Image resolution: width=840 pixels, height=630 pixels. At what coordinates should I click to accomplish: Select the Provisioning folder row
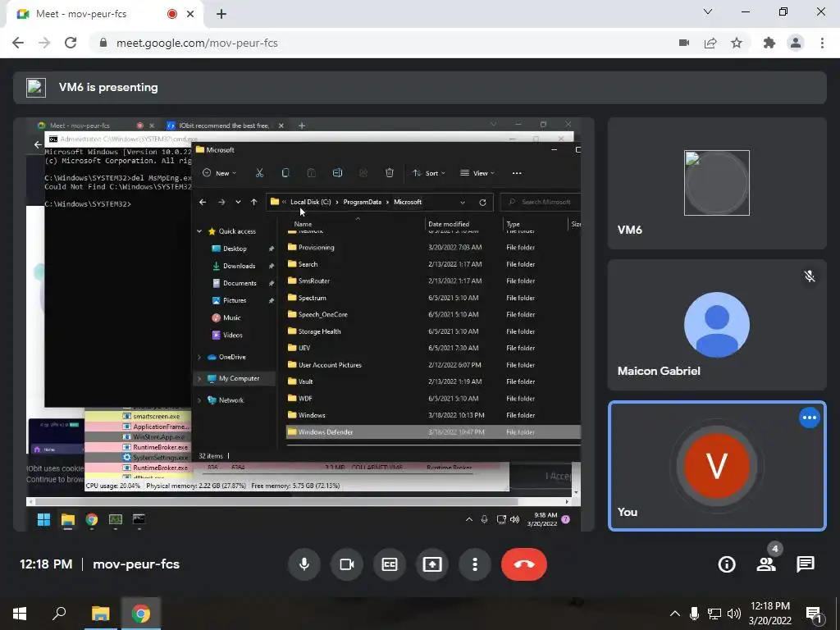click(433, 248)
